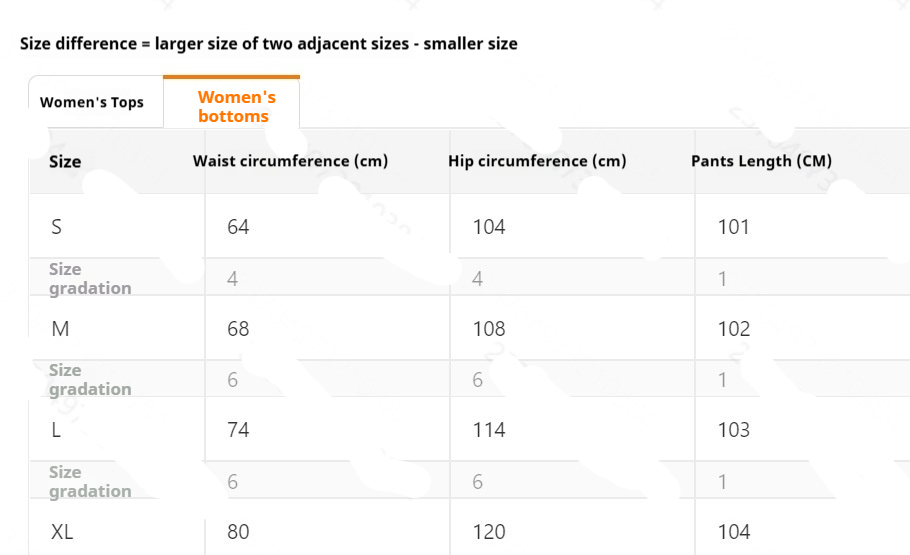
Task: Click waist value 64 for size S
Action: click(x=238, y=227)
